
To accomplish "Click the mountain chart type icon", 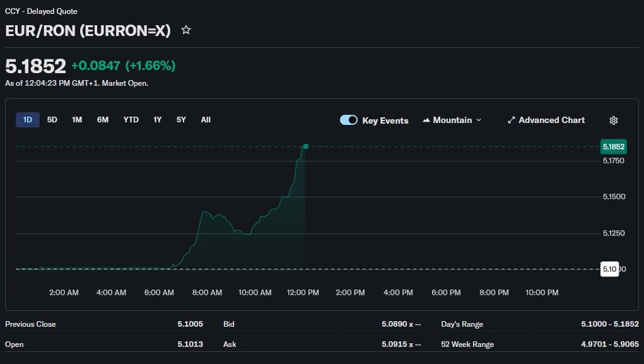I will 426,120.
